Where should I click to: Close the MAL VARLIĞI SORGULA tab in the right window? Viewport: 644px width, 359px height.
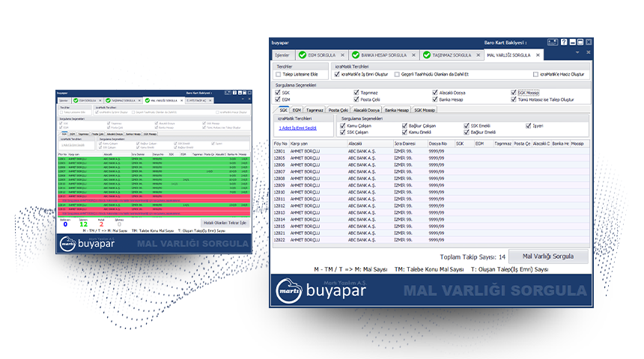(538, 55)
